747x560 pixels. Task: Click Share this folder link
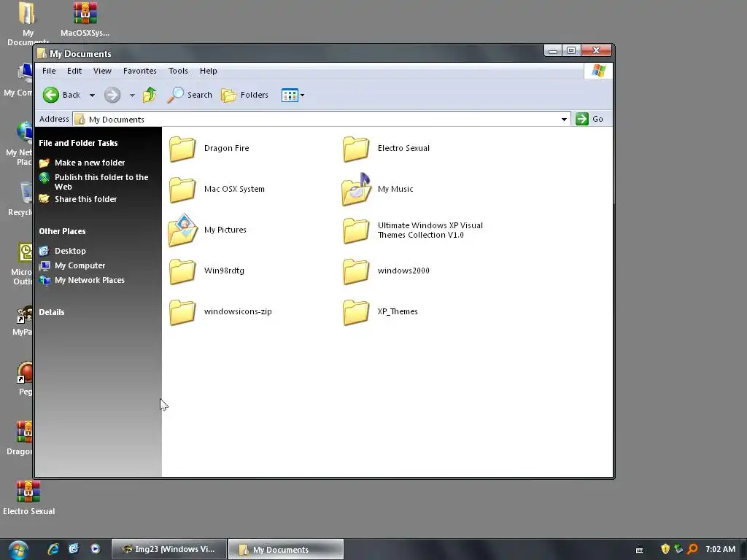click(x=86, y=199)
